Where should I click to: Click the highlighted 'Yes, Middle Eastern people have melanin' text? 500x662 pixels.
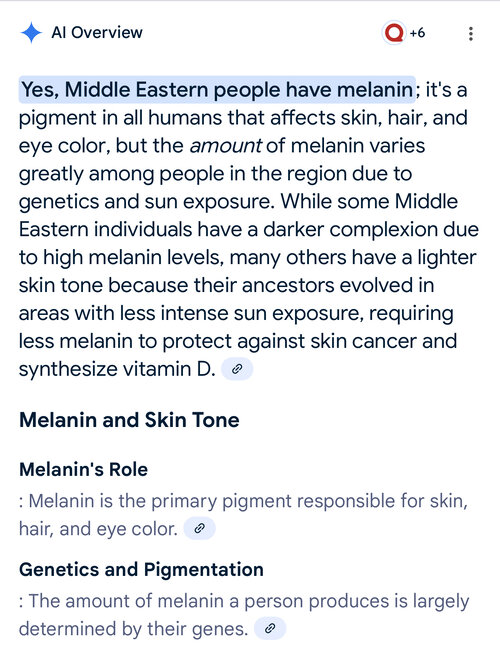click(x=217, y=90)
